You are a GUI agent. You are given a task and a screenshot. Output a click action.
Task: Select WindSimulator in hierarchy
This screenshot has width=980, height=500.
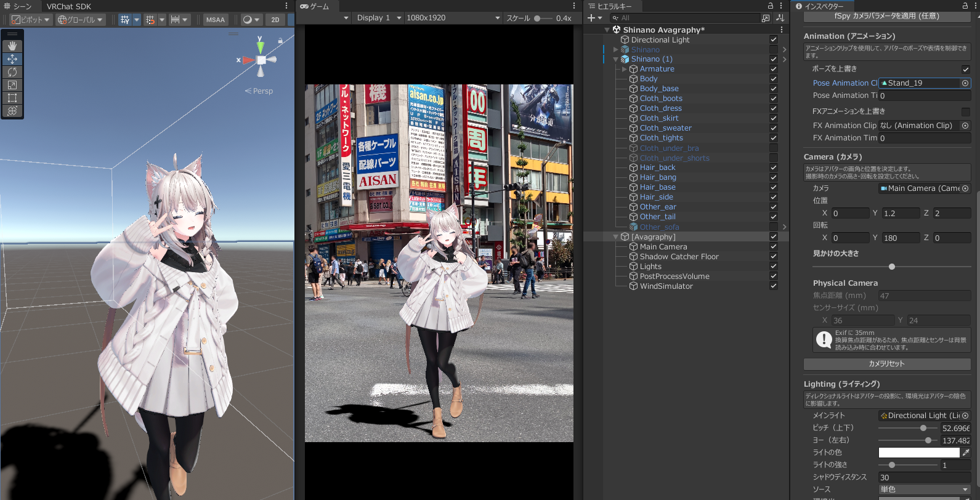tap(666, 286)
